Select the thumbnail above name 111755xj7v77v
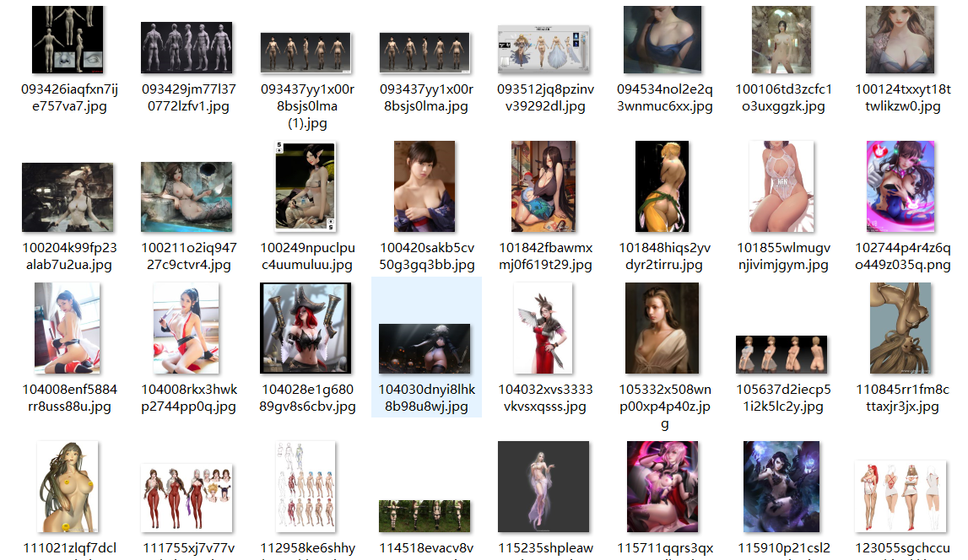 [x=187, y=498]
